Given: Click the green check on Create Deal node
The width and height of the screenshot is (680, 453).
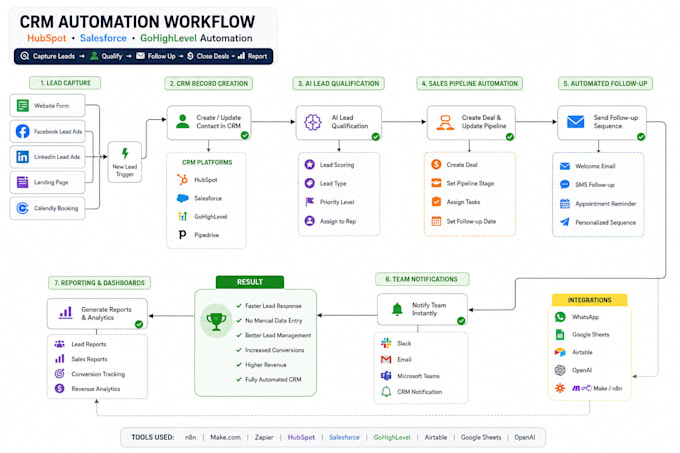Looking at the screenshot, I should 510,137.
